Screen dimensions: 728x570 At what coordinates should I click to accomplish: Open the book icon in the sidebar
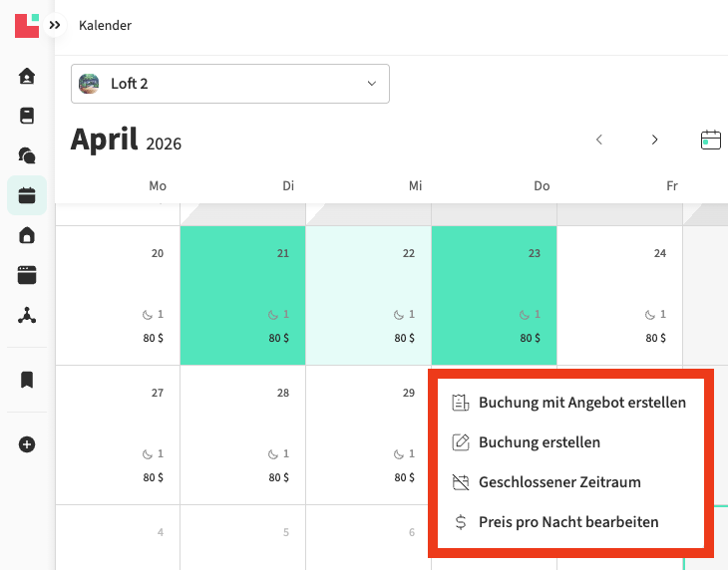click(27, 116)
